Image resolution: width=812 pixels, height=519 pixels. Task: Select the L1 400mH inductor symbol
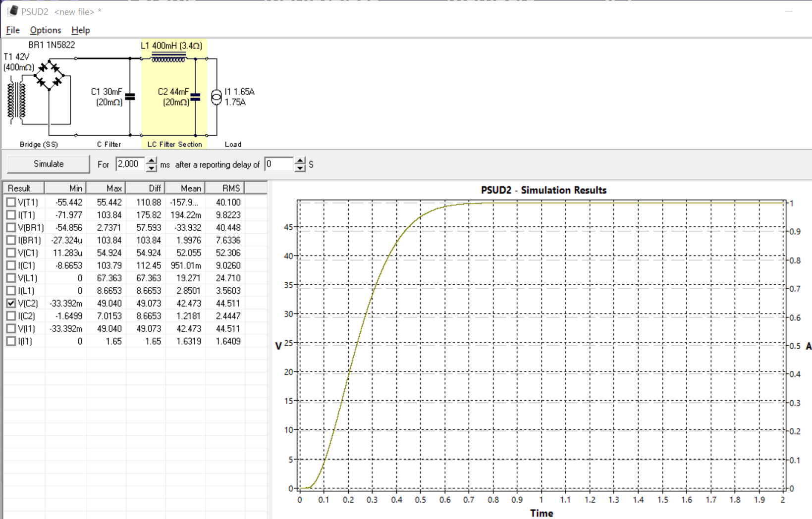pos(168,58)
